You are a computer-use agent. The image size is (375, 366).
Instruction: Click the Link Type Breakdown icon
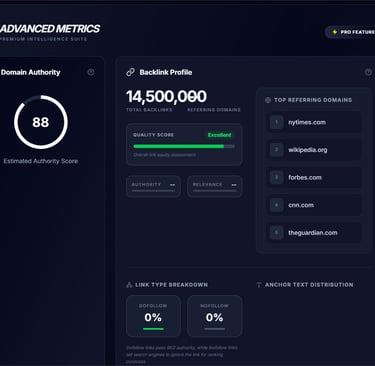[129, 285]
